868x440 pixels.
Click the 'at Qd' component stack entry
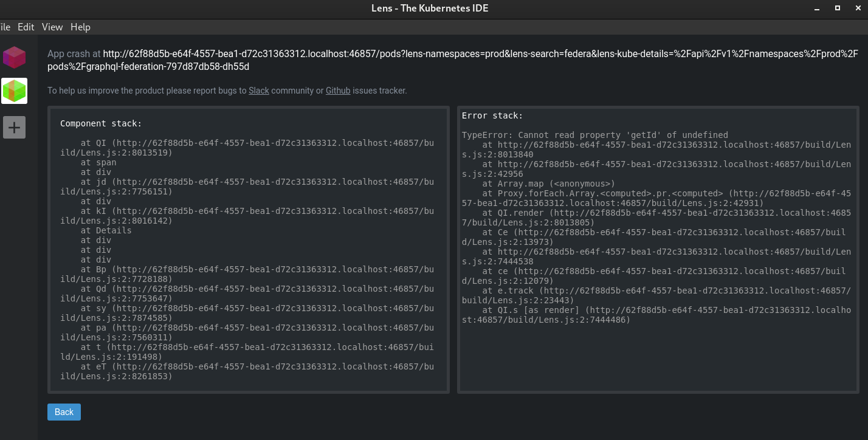pos(247,294)
